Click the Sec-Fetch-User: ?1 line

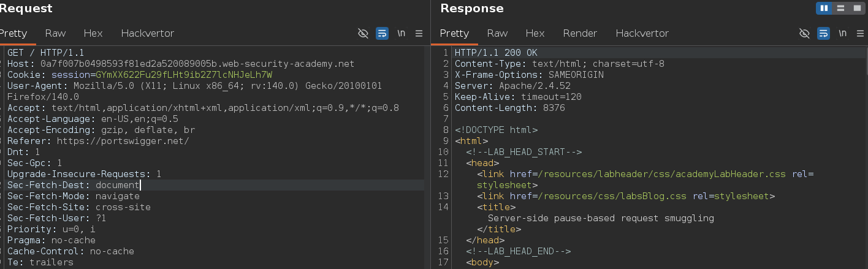(57, 218)
